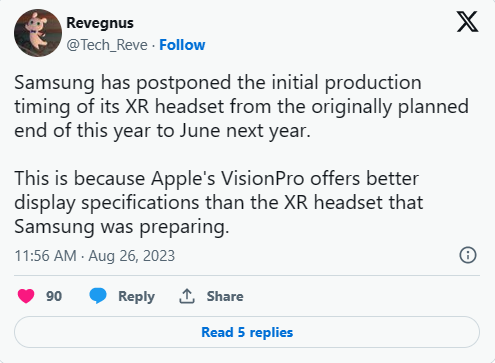Click the @Tech_Reve handle

click(107, 45)
